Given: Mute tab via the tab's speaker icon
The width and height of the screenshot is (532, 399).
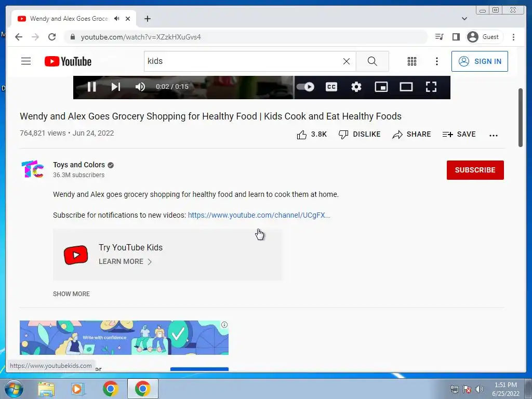Looking at the screenshot, I should [117, 19].
